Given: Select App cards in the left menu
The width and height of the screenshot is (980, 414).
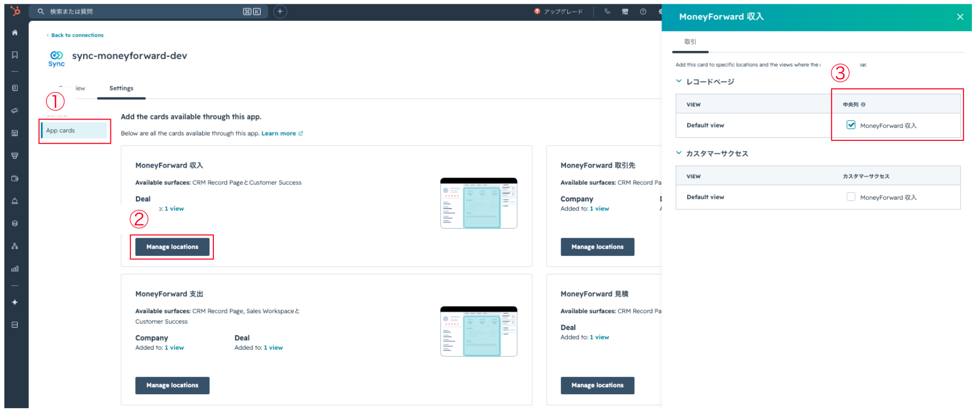Looking at the screenshot, I should tap(75, 130).
